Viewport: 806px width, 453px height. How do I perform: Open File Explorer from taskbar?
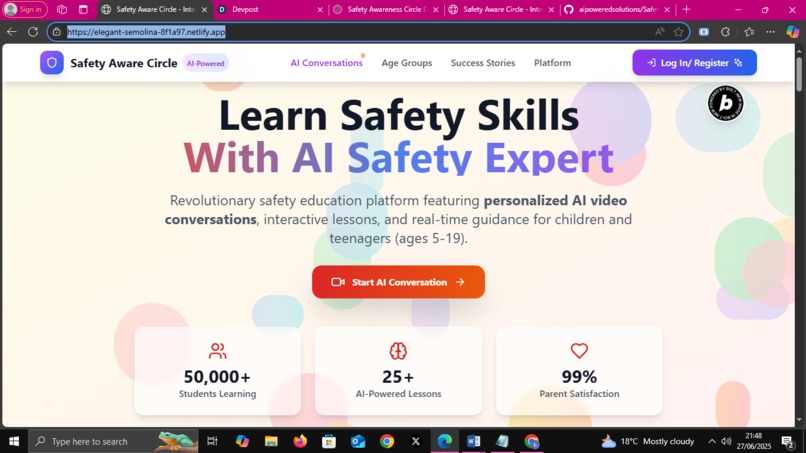[271, 441]
